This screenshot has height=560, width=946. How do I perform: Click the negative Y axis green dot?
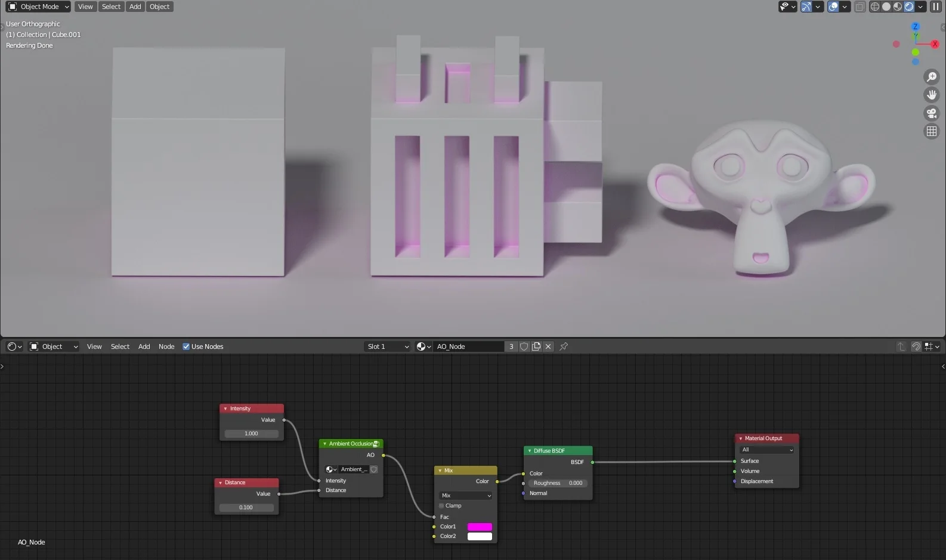pos(916,52)
